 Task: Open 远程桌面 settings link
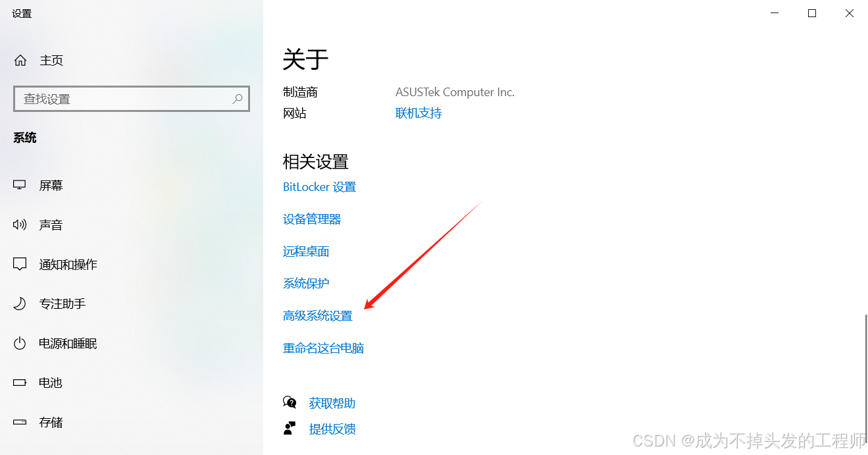click(x=306, y=252)
